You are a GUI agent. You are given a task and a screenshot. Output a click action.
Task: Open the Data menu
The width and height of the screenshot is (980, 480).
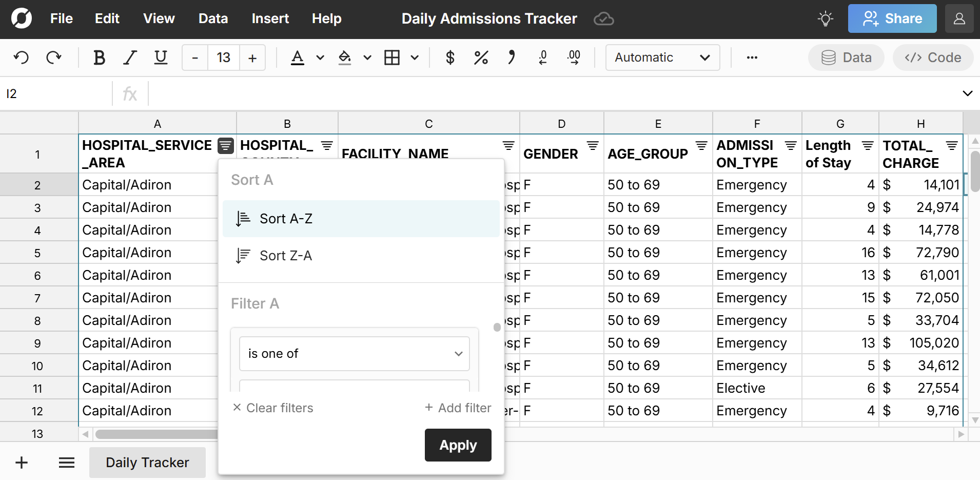coord(212,18)
